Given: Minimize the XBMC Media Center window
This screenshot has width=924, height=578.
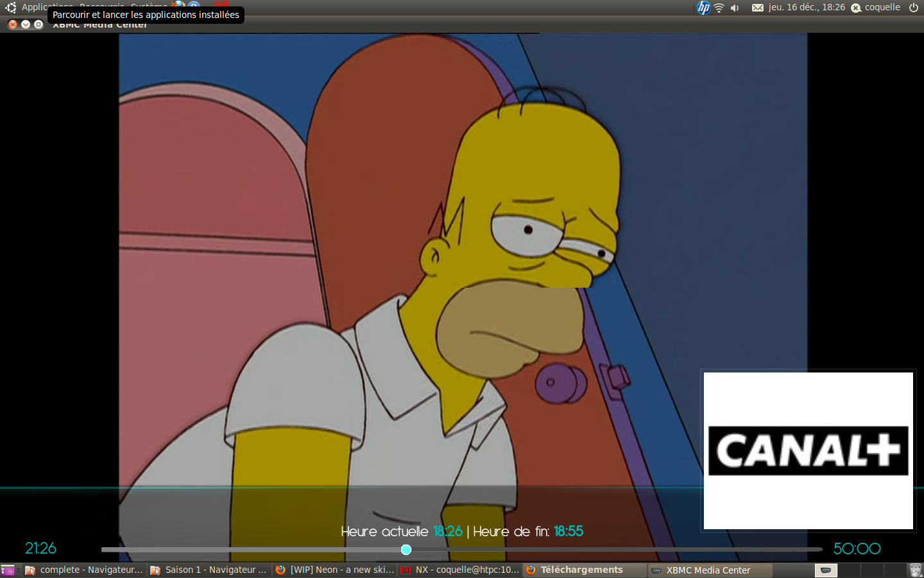Looking at the screenshot, I should click(x=26, y=24).
